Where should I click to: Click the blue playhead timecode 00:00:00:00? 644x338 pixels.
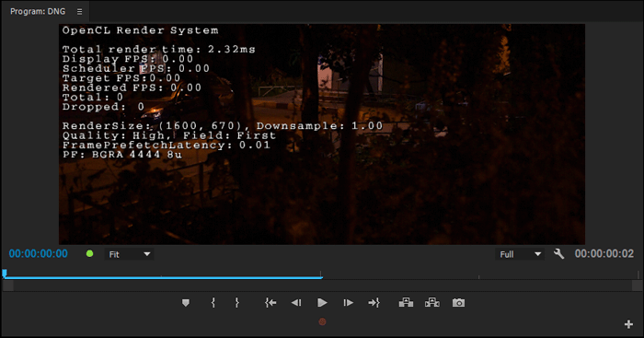39,253
